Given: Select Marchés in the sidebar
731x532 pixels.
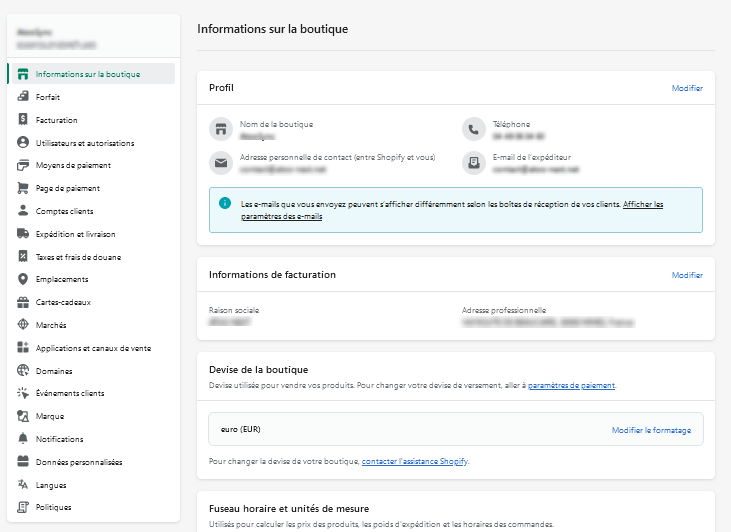Looking at the screenshot, I should click(x=91, y=325).
